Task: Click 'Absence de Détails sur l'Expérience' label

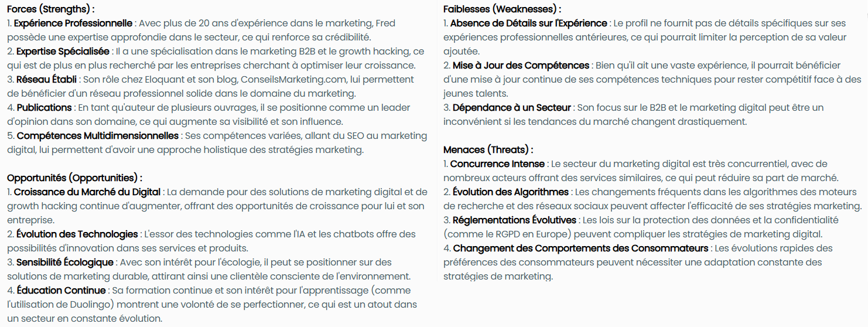Action: pyautogui.click(x=529, y=23)
